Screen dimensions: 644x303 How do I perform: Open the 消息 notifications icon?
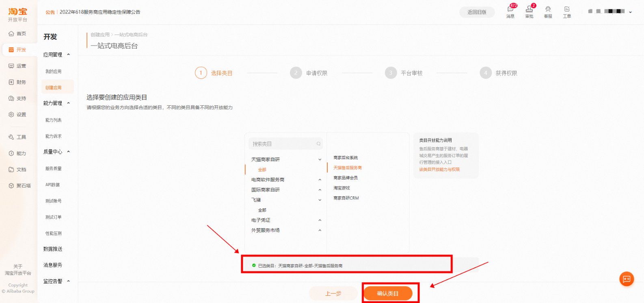tap(510, 11)
